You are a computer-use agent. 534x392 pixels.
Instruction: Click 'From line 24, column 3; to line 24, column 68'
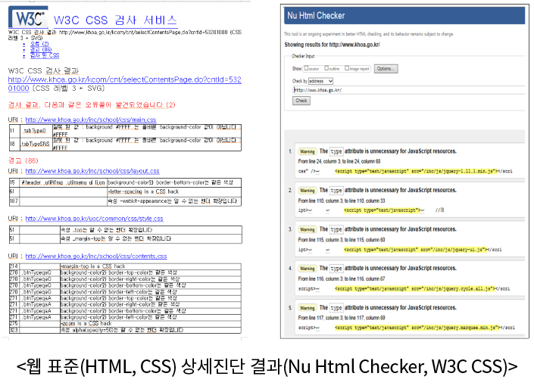tap(339, 161)
